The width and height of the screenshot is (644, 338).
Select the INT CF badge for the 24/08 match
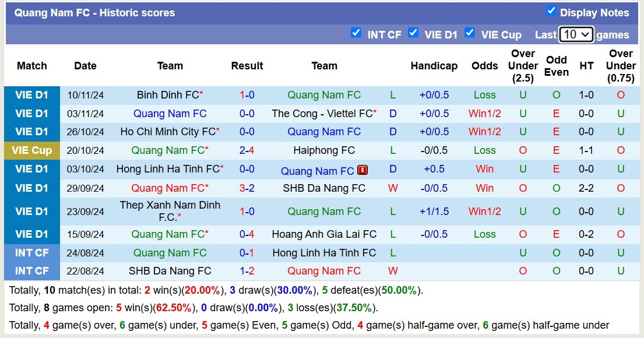click(32, 252)
